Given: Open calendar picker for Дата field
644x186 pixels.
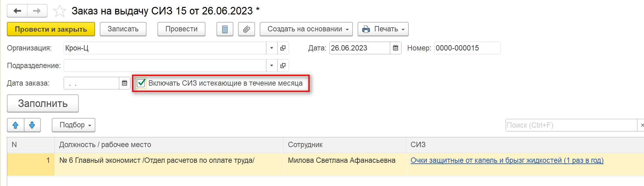Looking at the screenshot, I should (x=396, y=48).
